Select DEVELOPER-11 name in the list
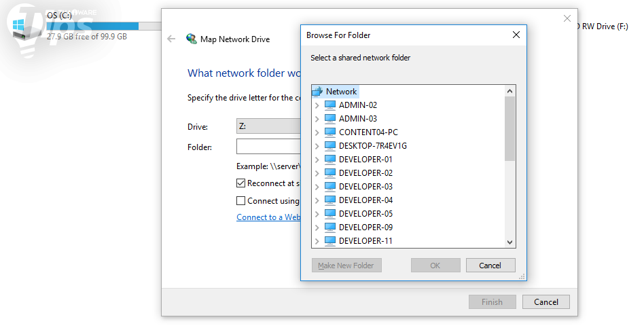644x328 pixels. click(x=365, y=240)
